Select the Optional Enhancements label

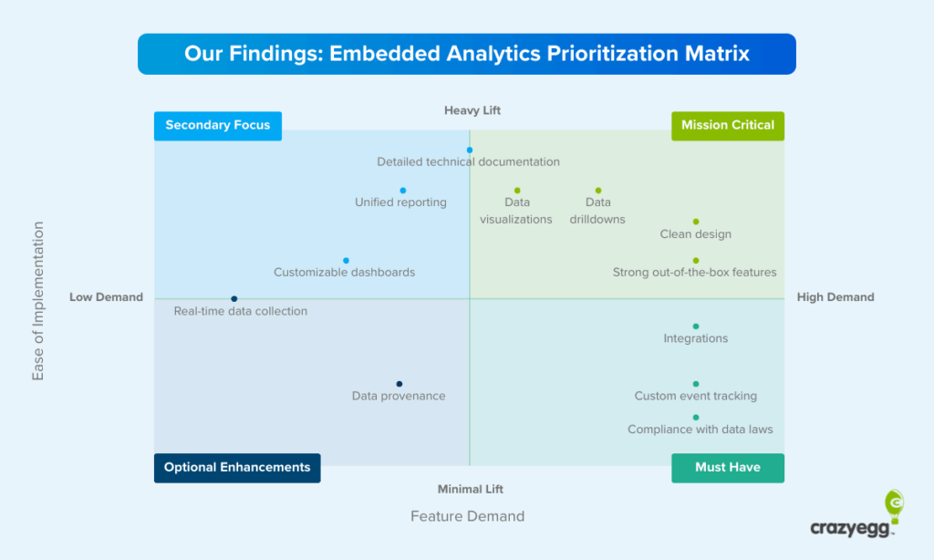237,468
